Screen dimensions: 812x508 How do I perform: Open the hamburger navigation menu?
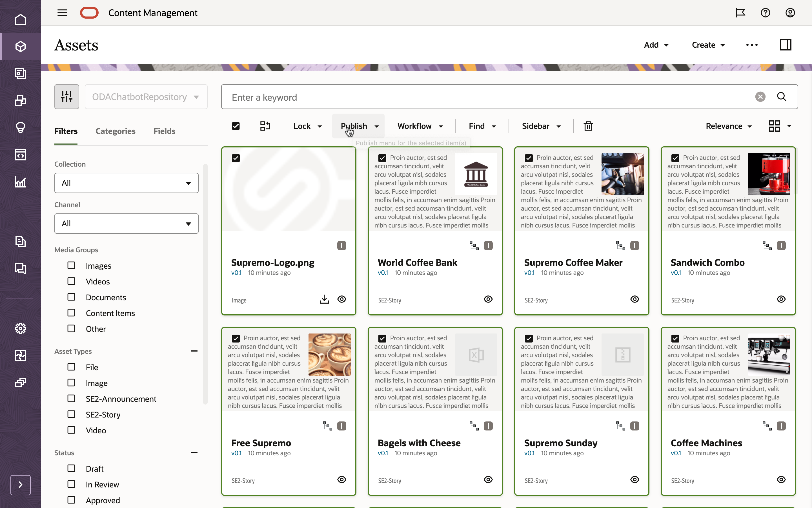pyautogui.click(x=62, y=12)
